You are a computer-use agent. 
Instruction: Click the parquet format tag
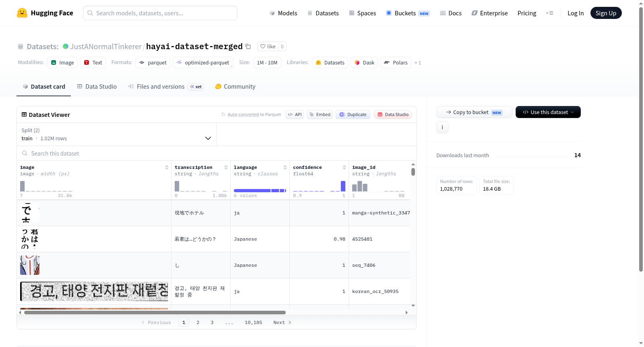click(x=153, y=62)
